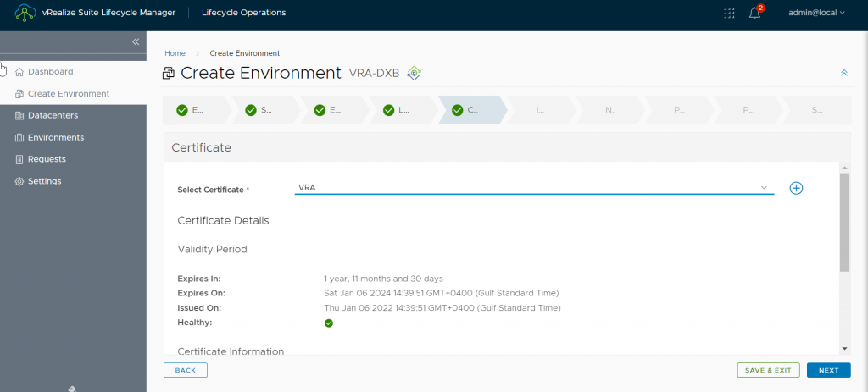This screenshot has height=392, width=868.
Task: Click the vRealize Suite Lifecycle Manager logo
Action: click(x=25, y=13)
